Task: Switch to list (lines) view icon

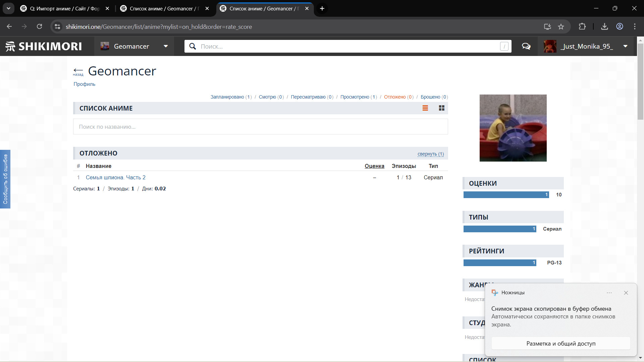Action: pyautogui.click(x=425, y=108)
